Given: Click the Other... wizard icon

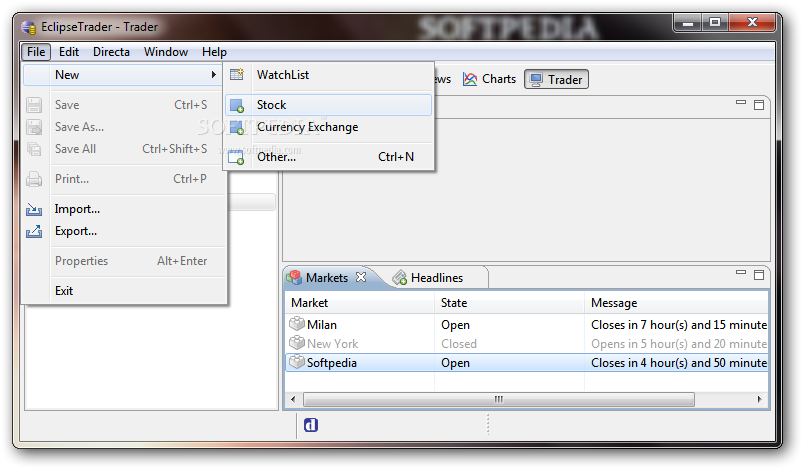Looking at the screenshot, I should pyautogui.click(x=236, y=158).
